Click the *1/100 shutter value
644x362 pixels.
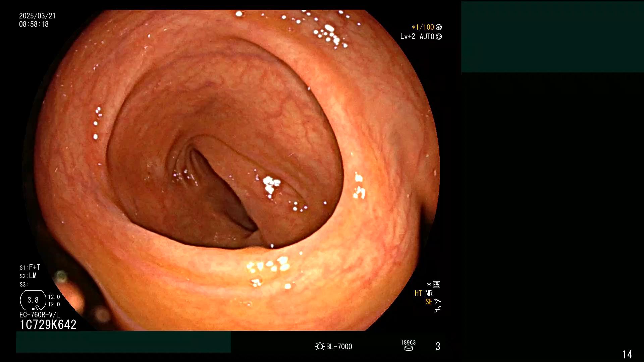423,27
